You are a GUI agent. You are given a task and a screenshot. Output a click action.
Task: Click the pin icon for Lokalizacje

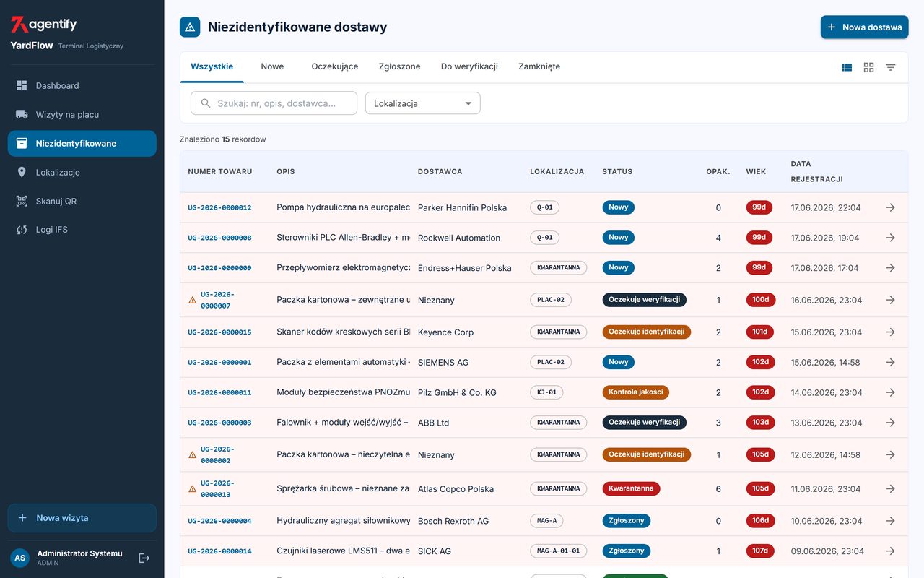[22, 172]
